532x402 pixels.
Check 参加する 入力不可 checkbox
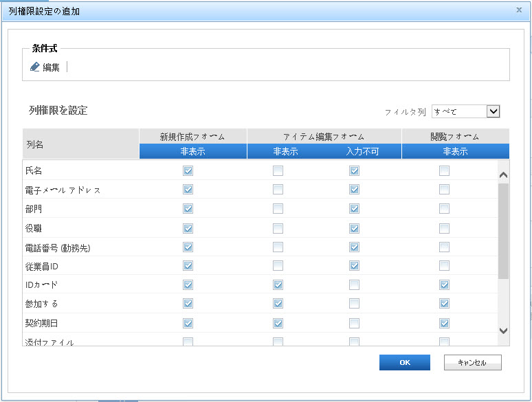[x=354, y=304]
